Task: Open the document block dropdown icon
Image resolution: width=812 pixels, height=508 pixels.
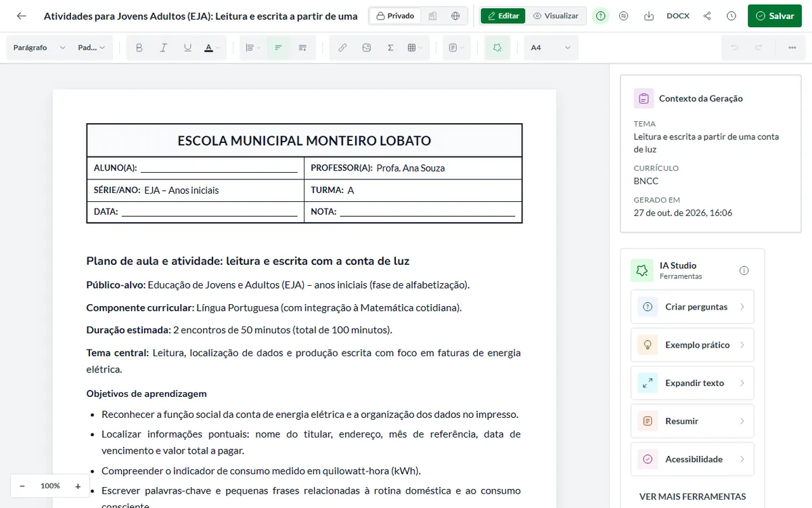Action: point(457,48)
